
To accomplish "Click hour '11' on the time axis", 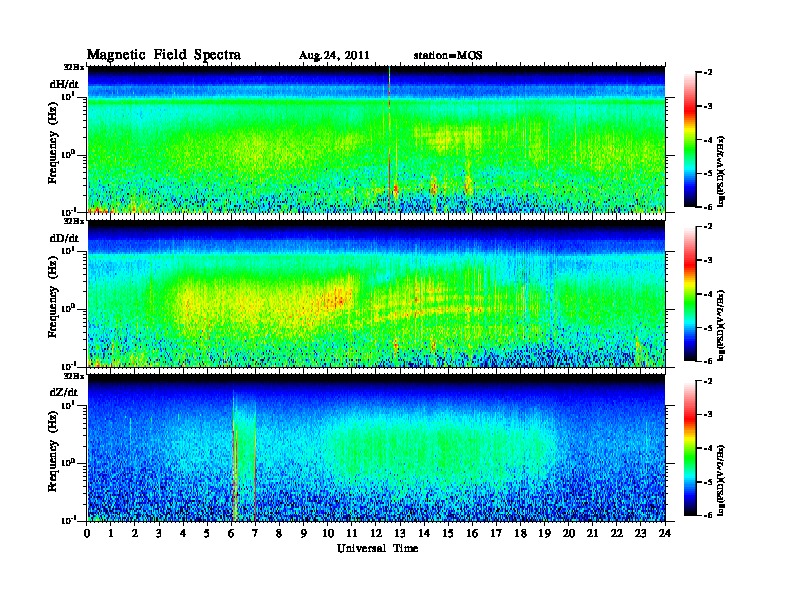I will click(x=352, y=534).
